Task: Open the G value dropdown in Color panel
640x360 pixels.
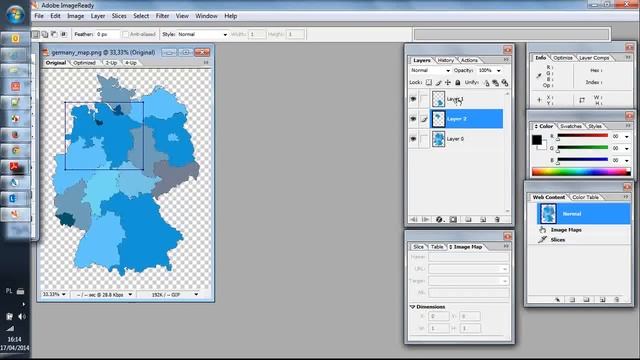Action: 627,148
